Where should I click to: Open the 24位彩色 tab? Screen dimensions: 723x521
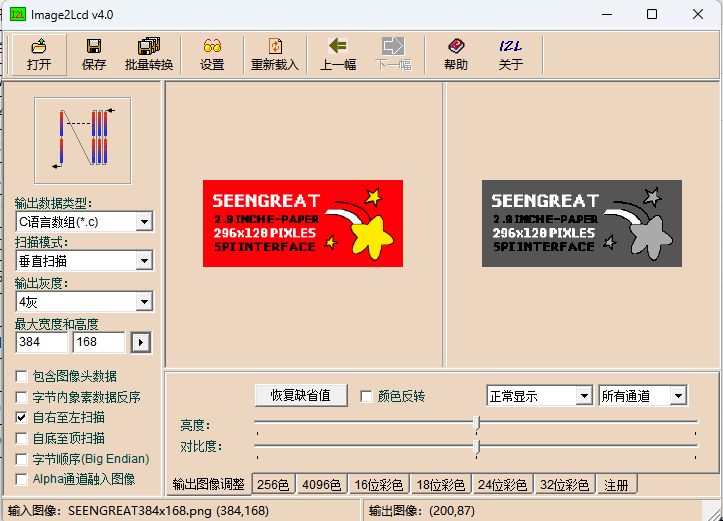click(x=500, y=485)
